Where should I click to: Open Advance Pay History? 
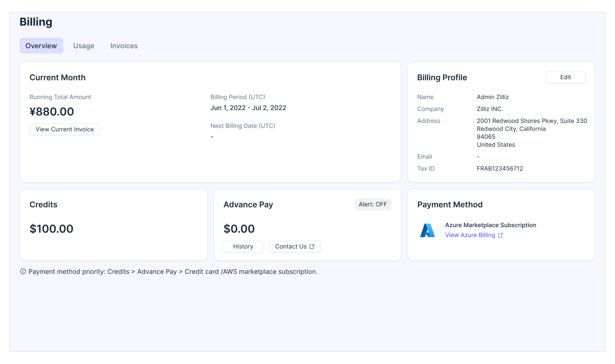click(x=243, y=246)
